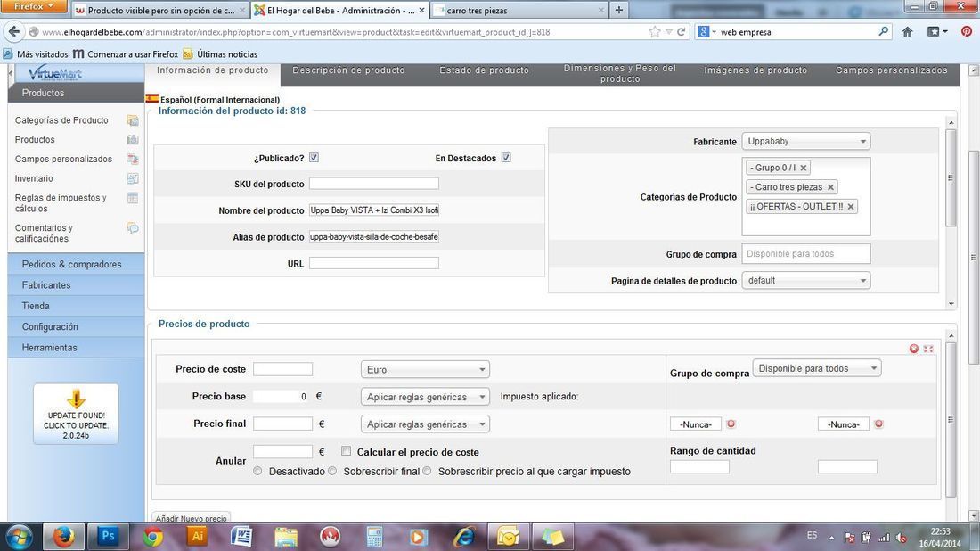980x551 pixels.
Task: Open Campos personalizados tab
Action: coord(891,70)
